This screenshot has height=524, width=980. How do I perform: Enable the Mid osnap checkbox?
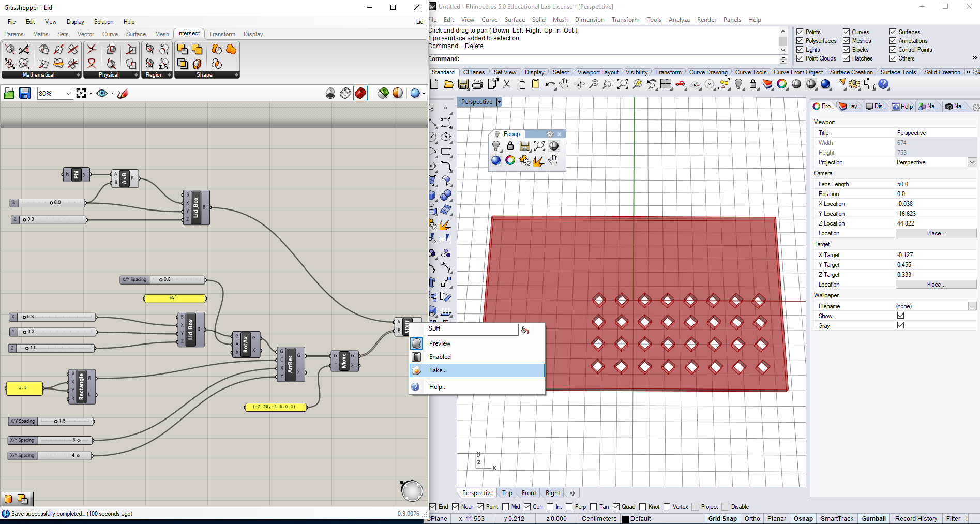pos(506,507)
